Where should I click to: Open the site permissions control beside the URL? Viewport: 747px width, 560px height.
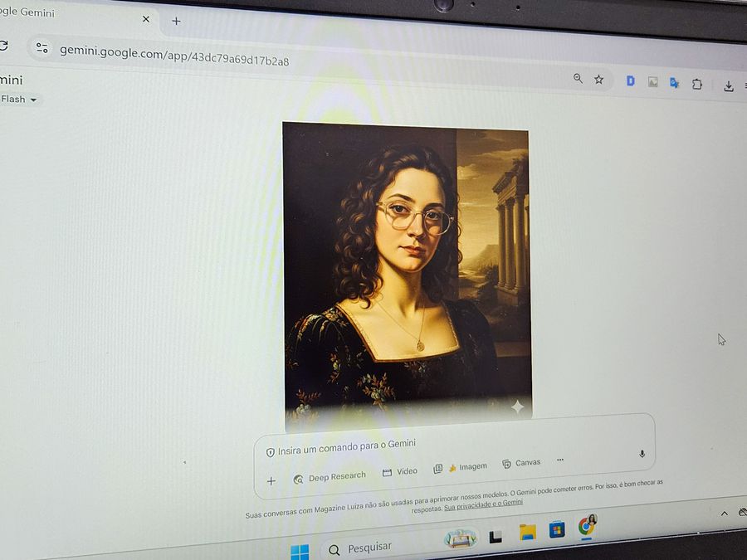41,48
